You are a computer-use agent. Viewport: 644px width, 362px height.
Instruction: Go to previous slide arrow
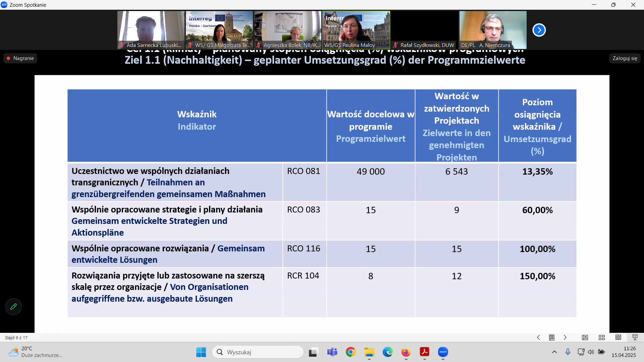(538, 338)
